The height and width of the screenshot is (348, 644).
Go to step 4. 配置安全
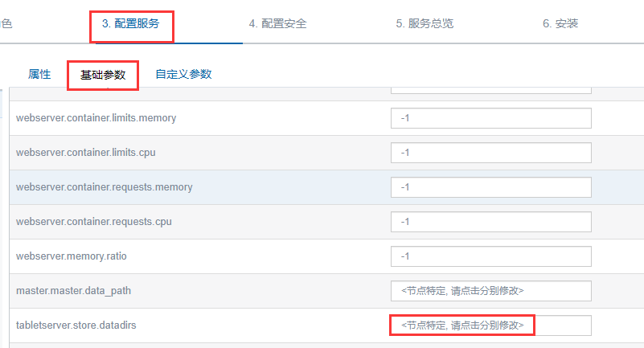click(277, 23)
